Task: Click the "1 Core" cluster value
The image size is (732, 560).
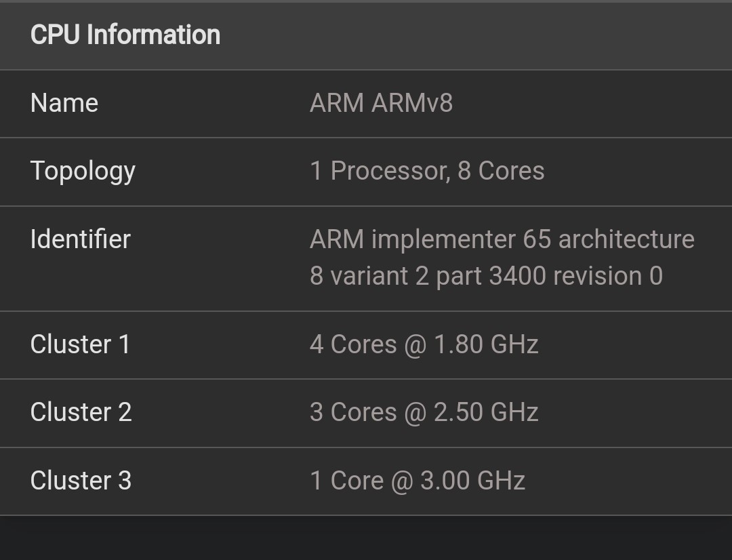Action: coord(346,481)
